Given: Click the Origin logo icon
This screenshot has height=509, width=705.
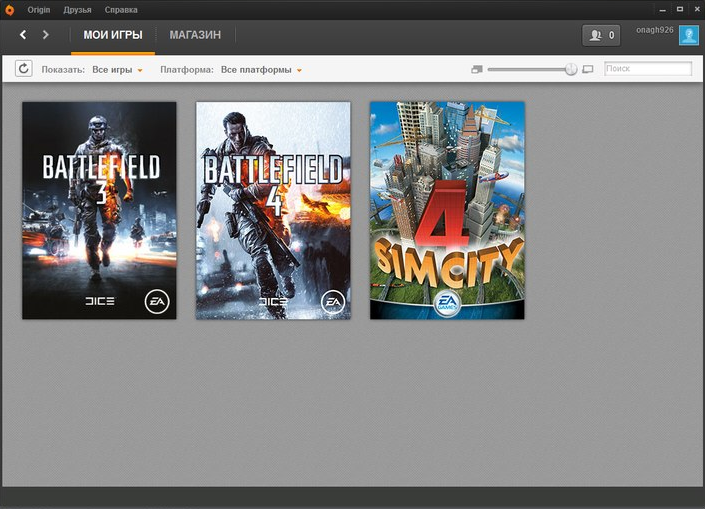Looking at the screenshot, I should (x=9, y=9).
